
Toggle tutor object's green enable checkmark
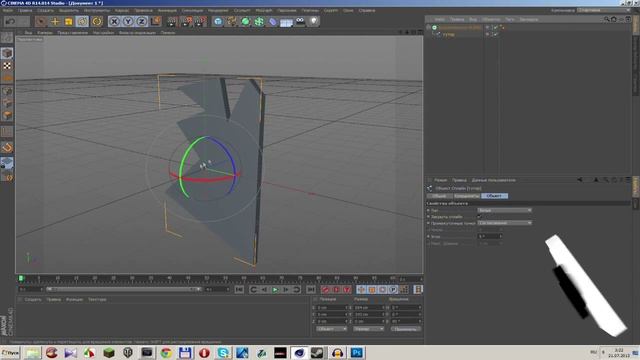click(496, 35)
